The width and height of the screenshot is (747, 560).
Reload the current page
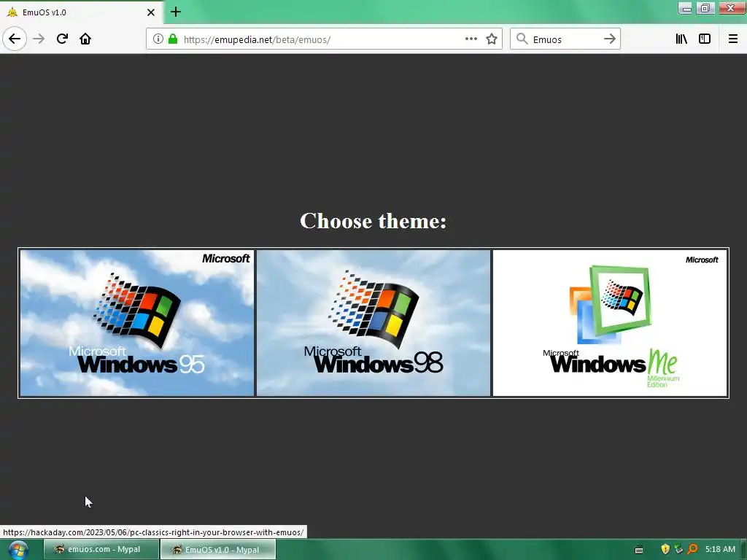[62, 39]
